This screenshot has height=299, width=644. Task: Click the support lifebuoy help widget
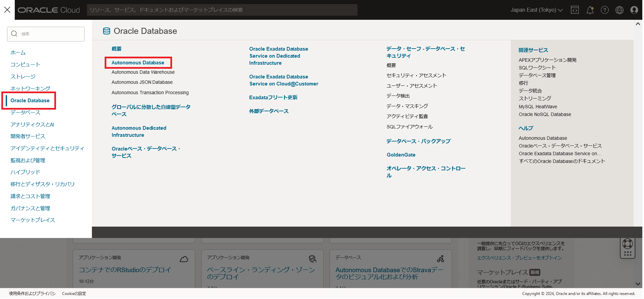pyautogui.click(x=628, y=243)
